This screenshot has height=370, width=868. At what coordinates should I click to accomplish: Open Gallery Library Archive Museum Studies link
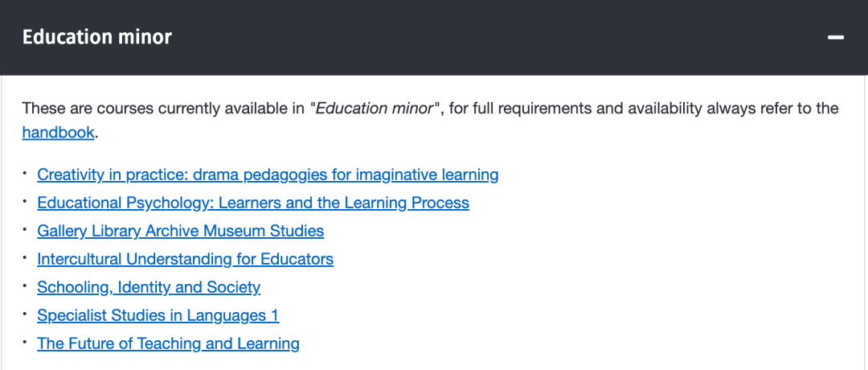click(180, 231)
